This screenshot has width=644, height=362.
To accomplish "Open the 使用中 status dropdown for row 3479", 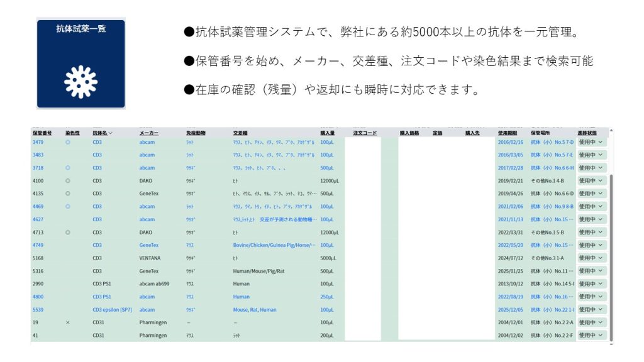I will click(x=591, y=142).
